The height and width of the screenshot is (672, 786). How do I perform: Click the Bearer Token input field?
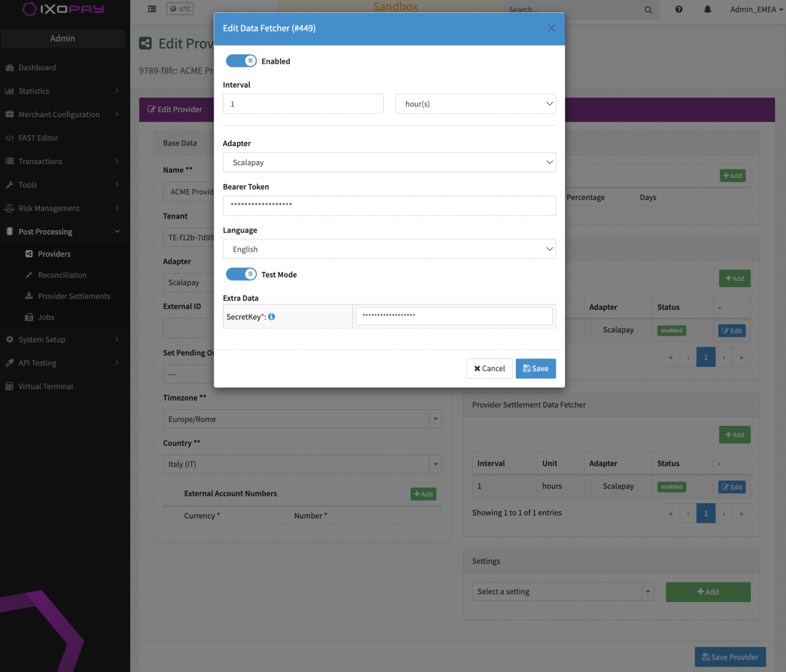point(389,206)
